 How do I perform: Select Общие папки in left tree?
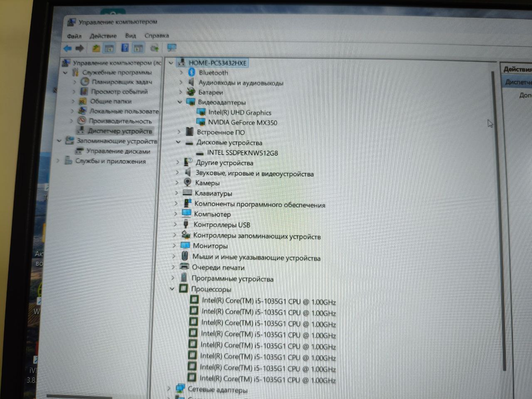click(111, 101)
